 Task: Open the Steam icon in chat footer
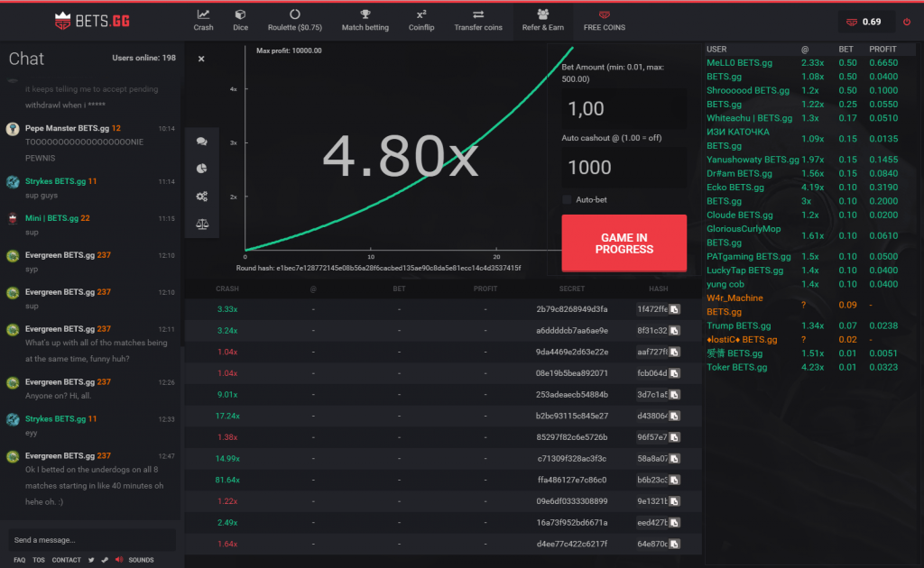point(105,560)
